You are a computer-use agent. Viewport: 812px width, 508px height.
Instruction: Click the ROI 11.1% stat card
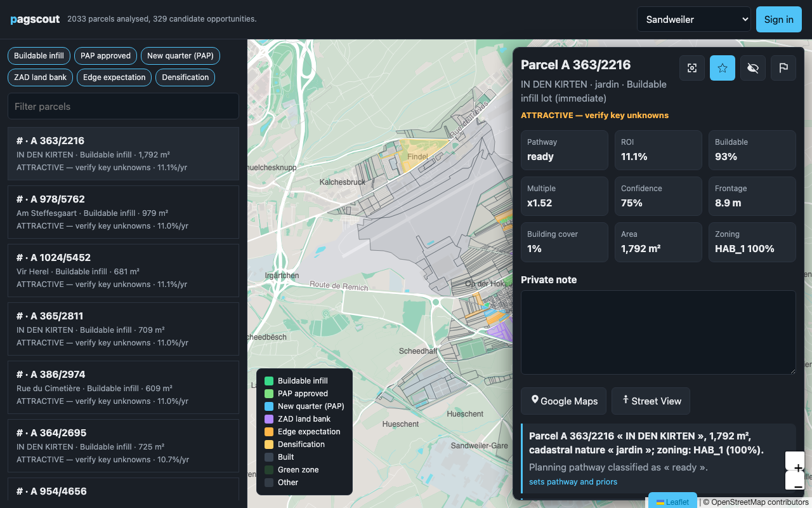[658, 150]
